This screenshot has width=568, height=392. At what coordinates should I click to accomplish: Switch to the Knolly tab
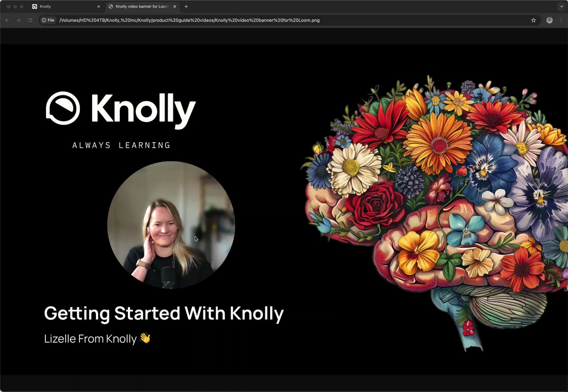point(67,7)
